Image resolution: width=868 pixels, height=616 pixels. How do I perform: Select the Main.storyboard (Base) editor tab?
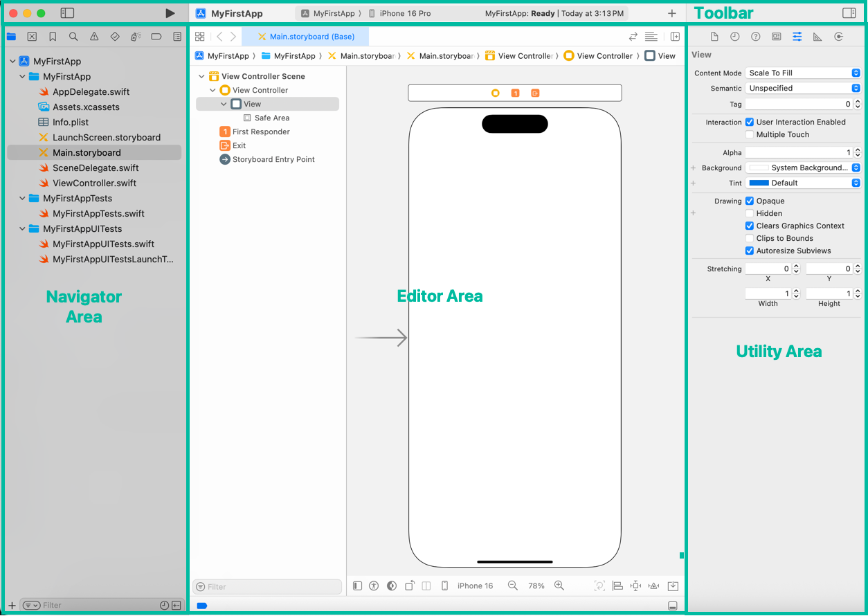pyautogui.click(x=305, y=37)
